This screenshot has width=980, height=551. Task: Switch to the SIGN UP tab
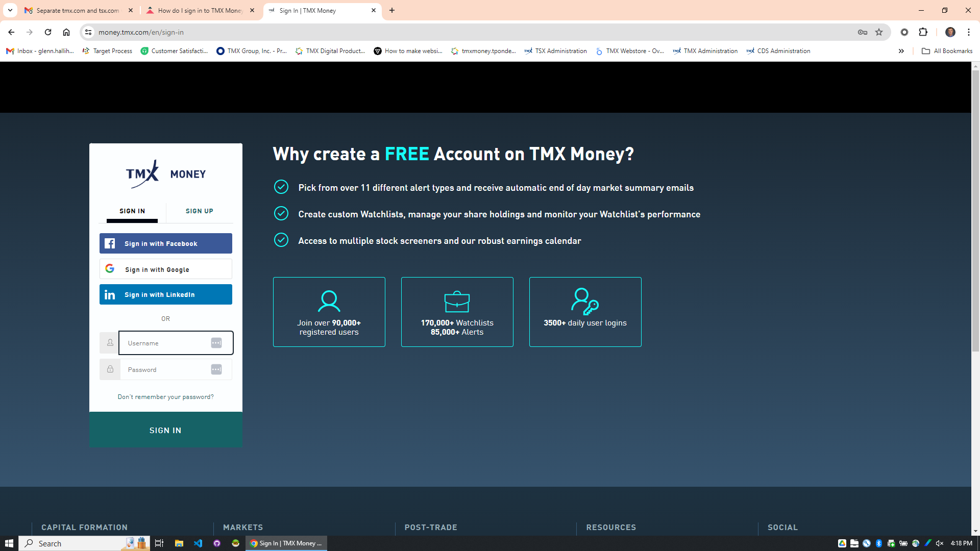coord(199,211)
